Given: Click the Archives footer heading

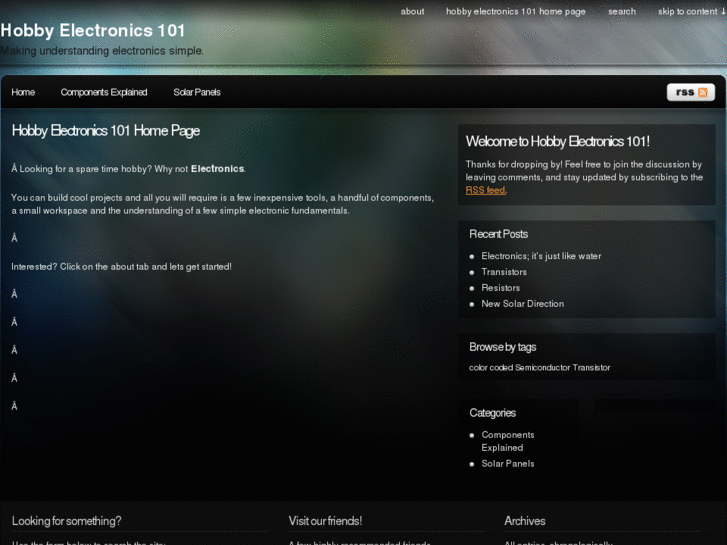Looking at the screenshot, I should (x=525, y=521).
